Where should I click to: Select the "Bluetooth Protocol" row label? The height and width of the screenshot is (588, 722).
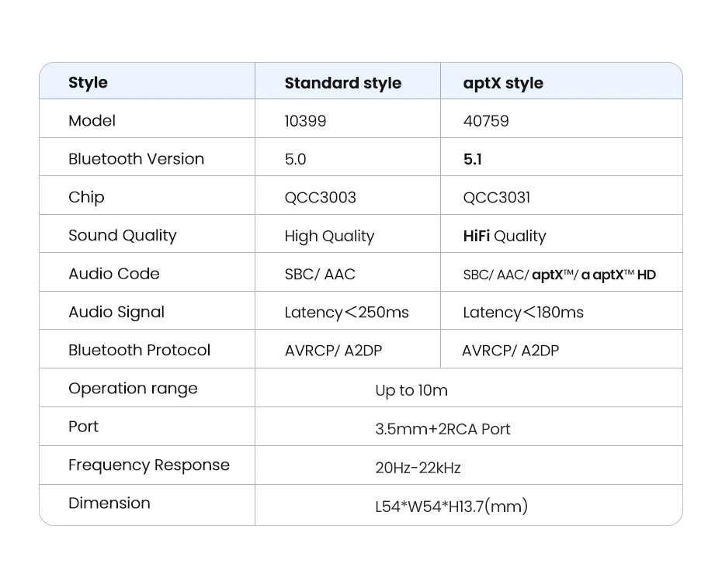point(139,350)
